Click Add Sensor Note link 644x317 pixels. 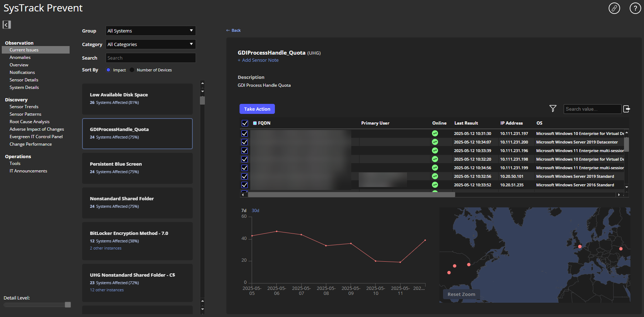(x=258, y=60)
